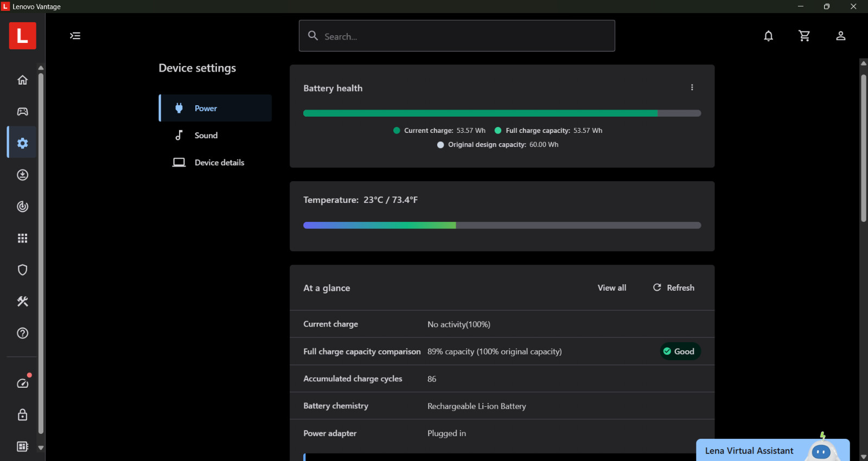The image size is (868, 461).
Task: Open the Hardware tools wrench icon
Action: coord(22,301)
